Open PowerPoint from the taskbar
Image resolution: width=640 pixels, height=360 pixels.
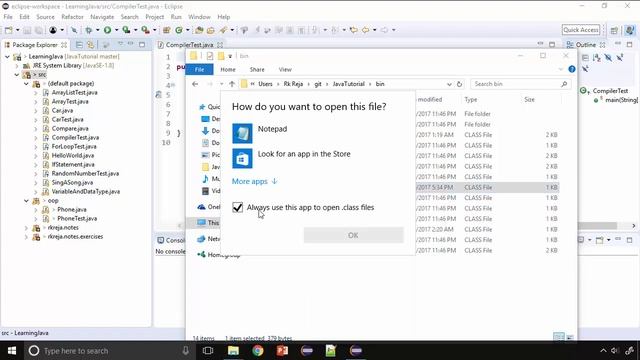(x=282, y=351)
